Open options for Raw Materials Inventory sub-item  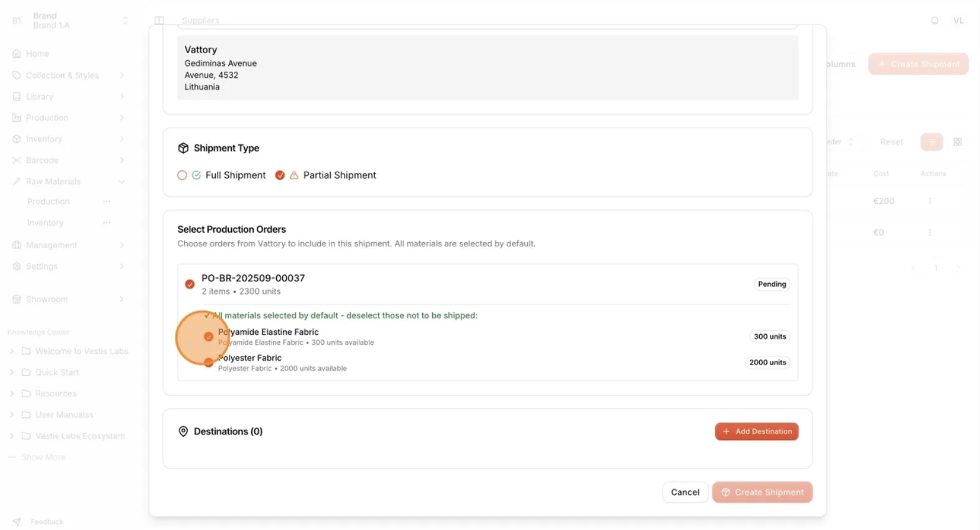107,223
